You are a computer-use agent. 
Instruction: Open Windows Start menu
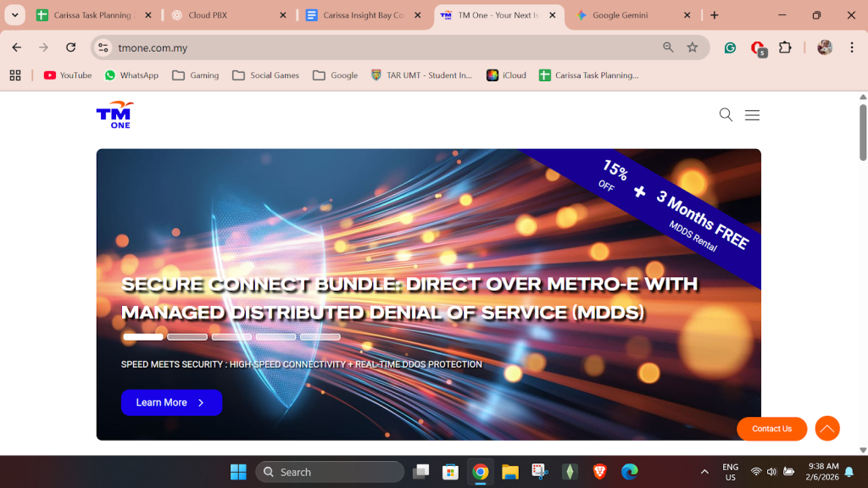click(x=238, y=472)
